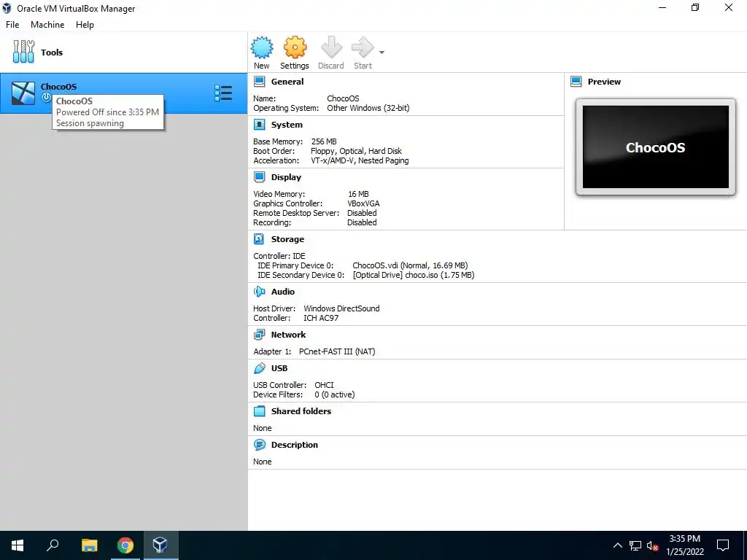This screenshot has width=747, height=560.
Task: Click the Tools label in sidebar
Action: coord(52,52)
